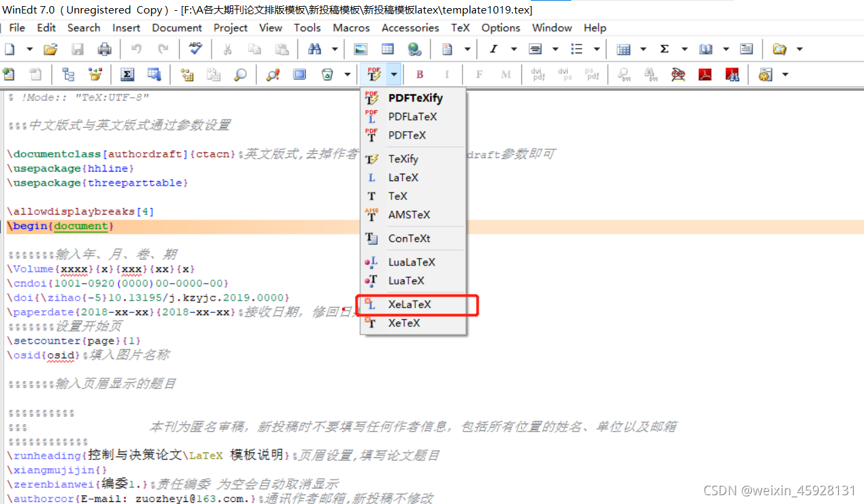Click the PDF search binoculars red icon
The width and height of the screenshot is (864, 504).
coord(732,74)
